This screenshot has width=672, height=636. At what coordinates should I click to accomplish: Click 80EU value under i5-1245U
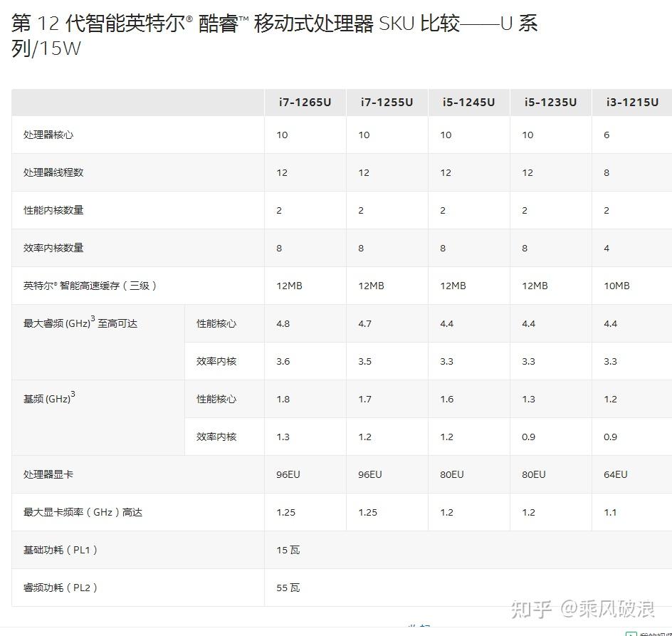(x=452, y=475)
